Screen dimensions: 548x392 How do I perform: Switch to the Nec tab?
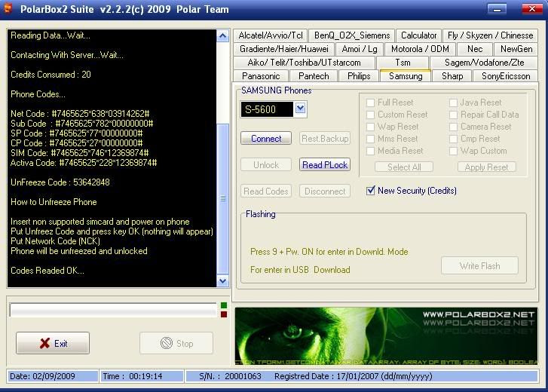tap(475, 49)
